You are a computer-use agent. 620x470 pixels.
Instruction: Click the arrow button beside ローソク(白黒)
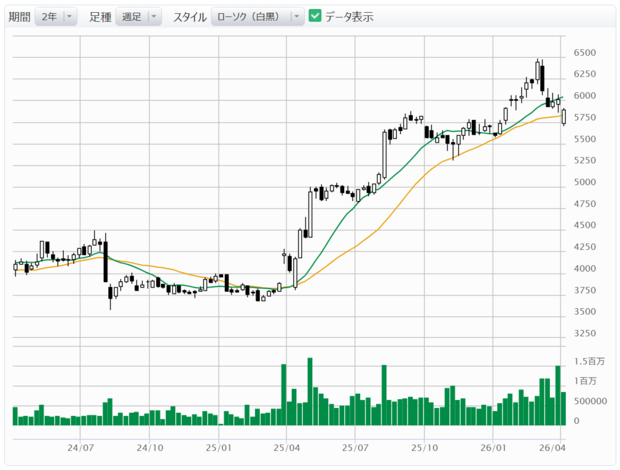(297, 17)
